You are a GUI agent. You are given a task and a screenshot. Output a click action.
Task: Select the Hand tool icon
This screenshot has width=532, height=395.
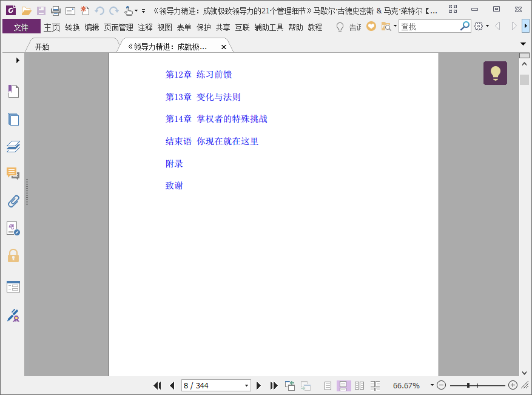[128, 11]
